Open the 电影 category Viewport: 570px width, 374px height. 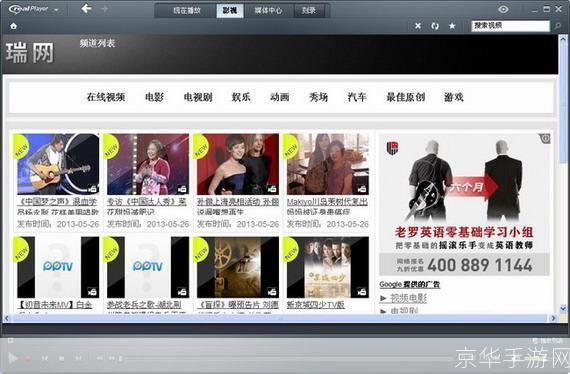click(x=154, y=97)
